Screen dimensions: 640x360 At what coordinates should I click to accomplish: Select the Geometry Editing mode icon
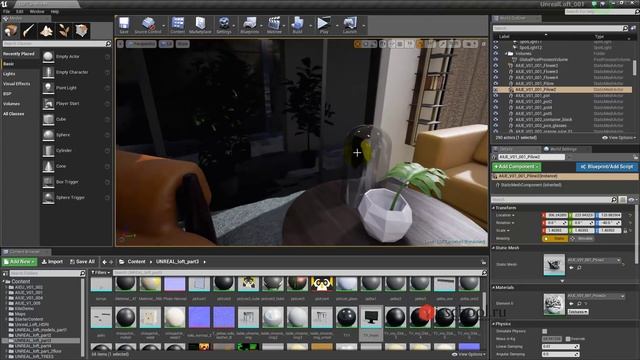point(81,31)
